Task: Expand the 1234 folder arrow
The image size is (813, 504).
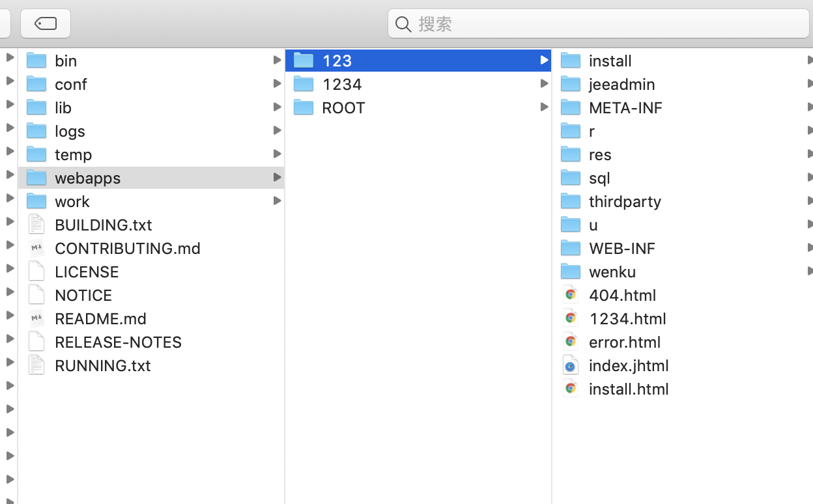Action: click(x=544, y=84)
